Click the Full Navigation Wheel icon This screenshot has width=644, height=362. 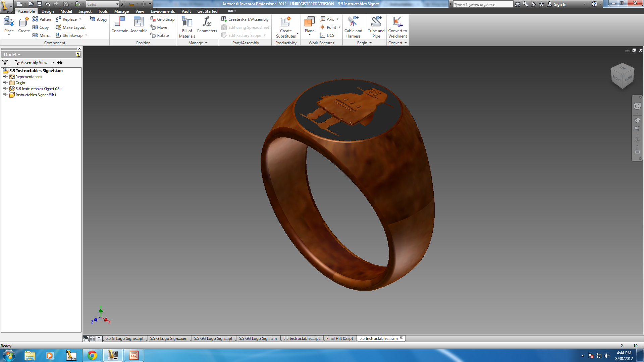637,106
